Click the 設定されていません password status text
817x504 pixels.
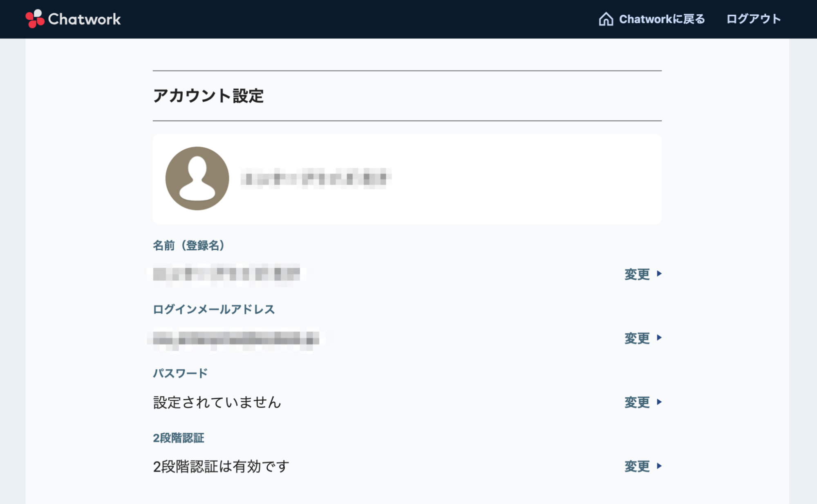217,402
